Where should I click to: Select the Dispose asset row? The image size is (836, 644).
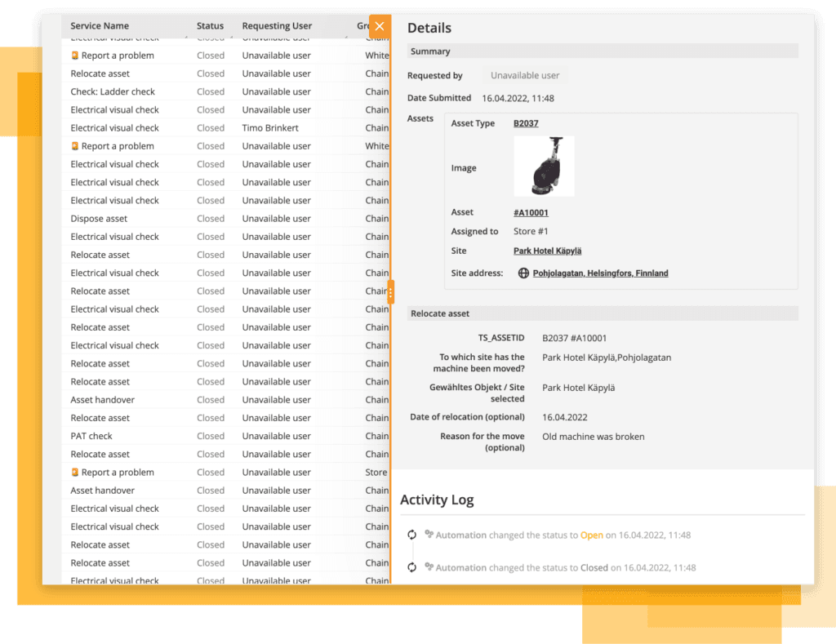pos(226,219)
